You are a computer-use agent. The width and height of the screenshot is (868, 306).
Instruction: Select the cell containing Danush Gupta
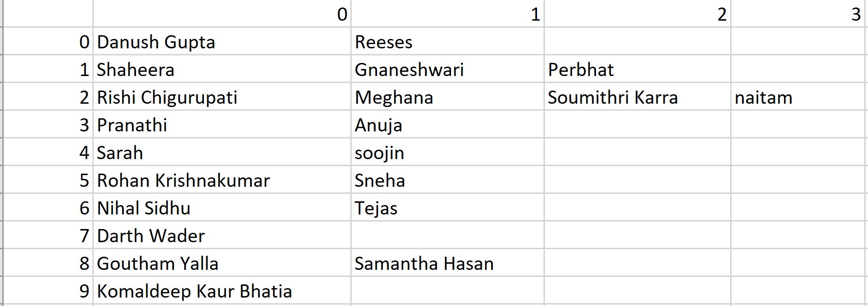pyautogui.click(x=222, y=41)
